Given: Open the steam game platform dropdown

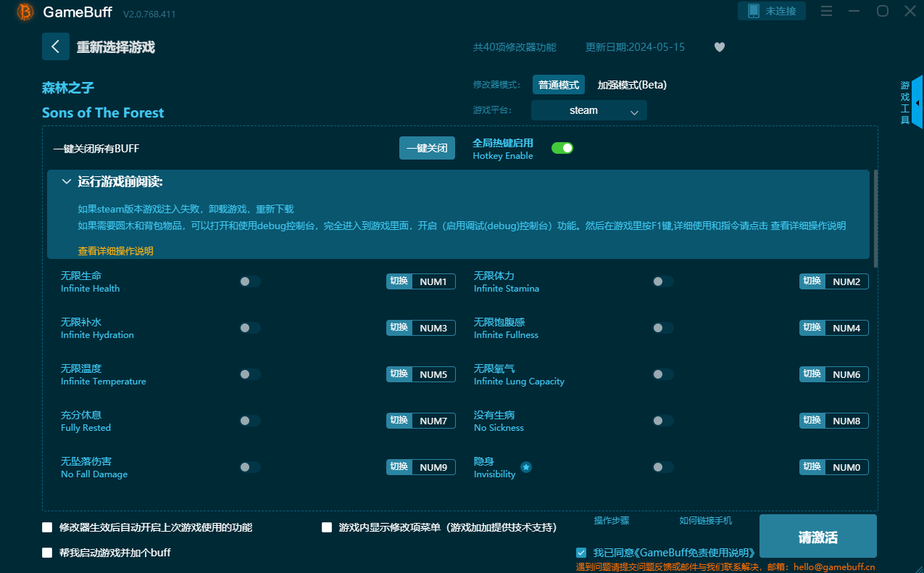Looking at the screenshot, I should coord(588,110).
